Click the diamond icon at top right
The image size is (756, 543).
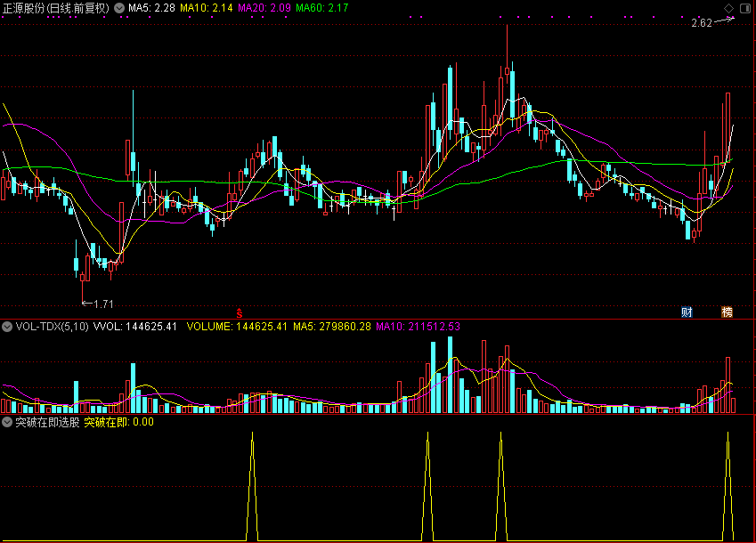[728, 8]
